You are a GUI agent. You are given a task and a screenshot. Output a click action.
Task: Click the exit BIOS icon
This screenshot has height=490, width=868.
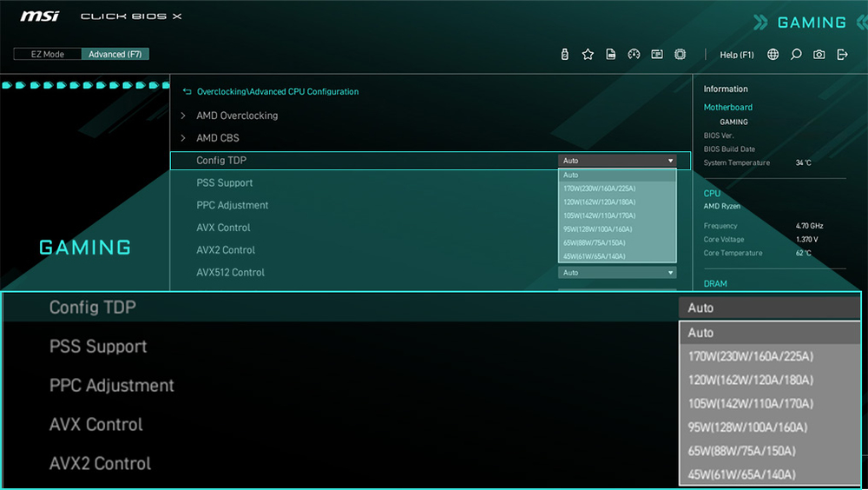[x=842, y=55]
